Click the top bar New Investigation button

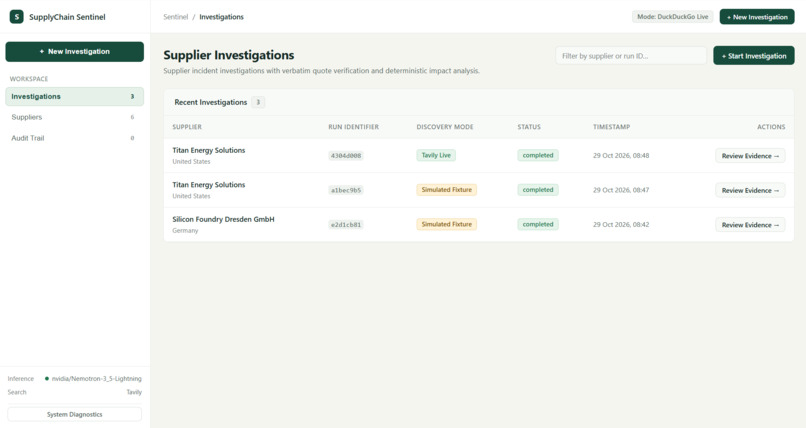coord(757,17)
